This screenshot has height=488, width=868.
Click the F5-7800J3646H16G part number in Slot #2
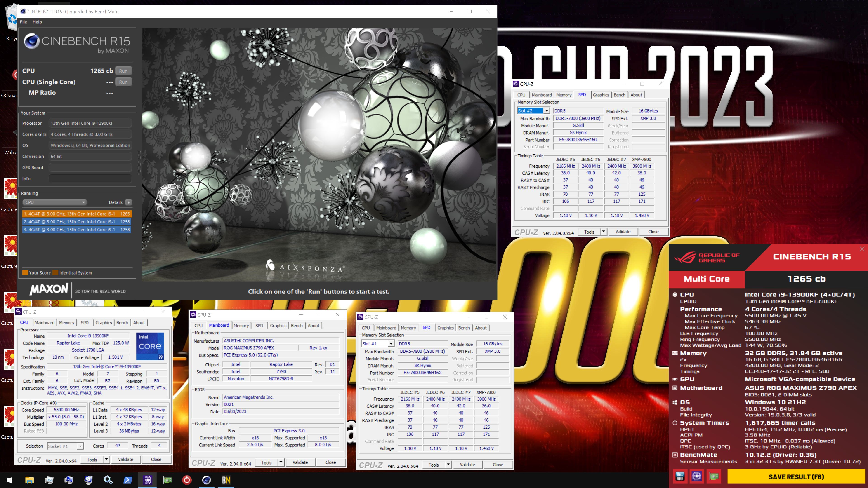578,140
